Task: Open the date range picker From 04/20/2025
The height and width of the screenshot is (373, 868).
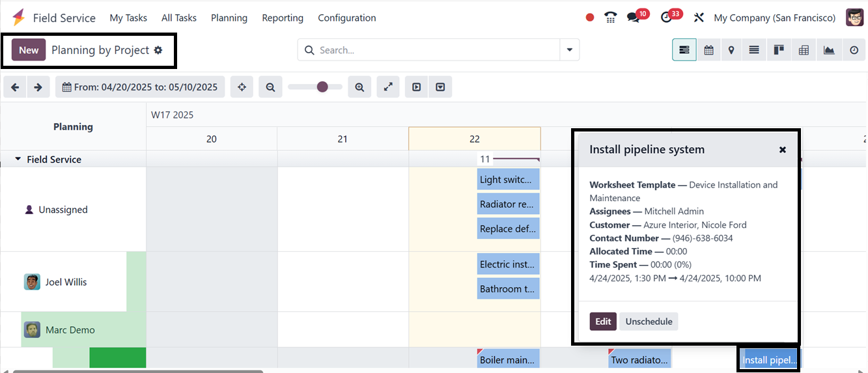Action: 140,87
